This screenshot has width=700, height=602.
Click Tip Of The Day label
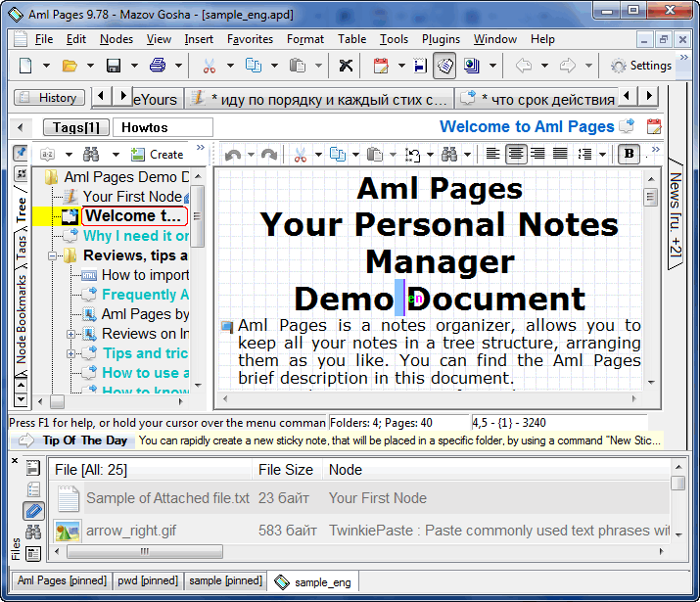click(85, 440)
